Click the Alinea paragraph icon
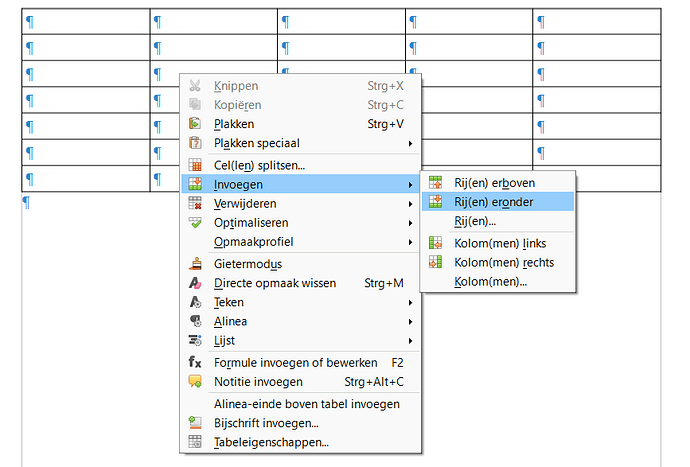Image resolution: width=690 pixels, height=467 pixels. (195, 321)
